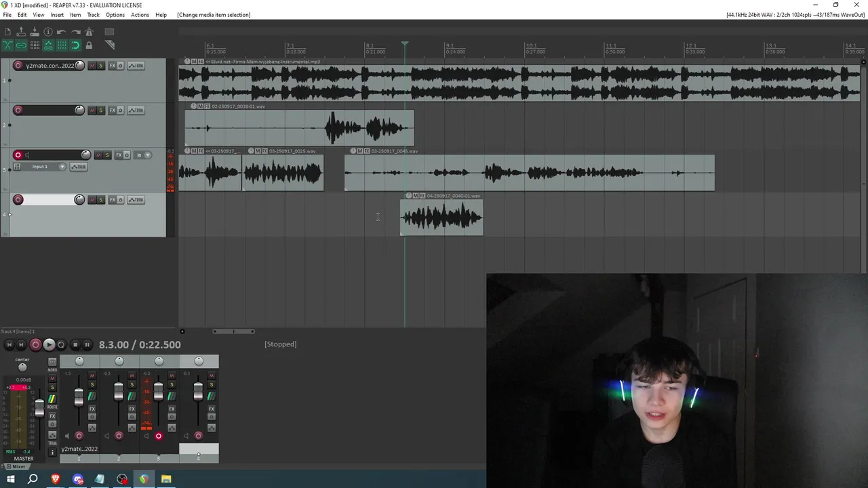
Task: Toggle item grouping toolbar icon
Action: click(21, 45)
